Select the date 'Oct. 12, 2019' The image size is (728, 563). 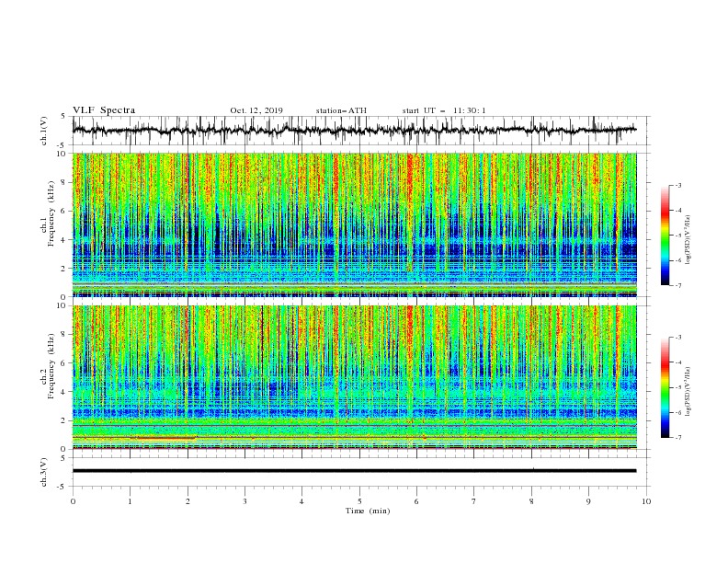click(256, 110)
